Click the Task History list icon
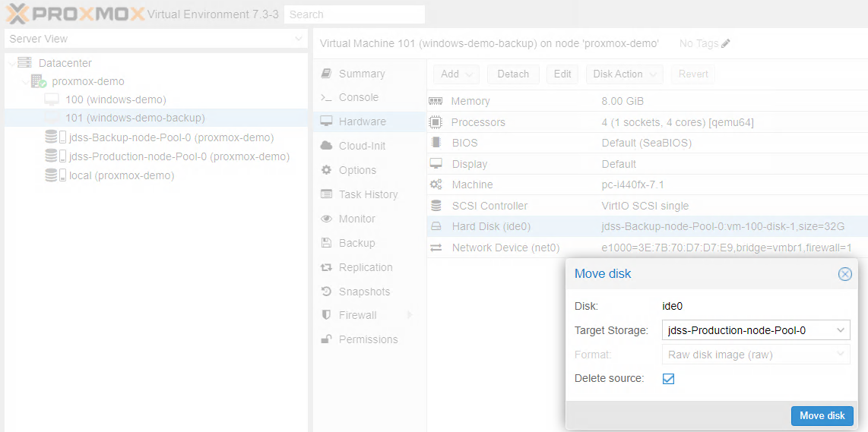This screenshot has height=432, width=868. [x=327, y=194]
